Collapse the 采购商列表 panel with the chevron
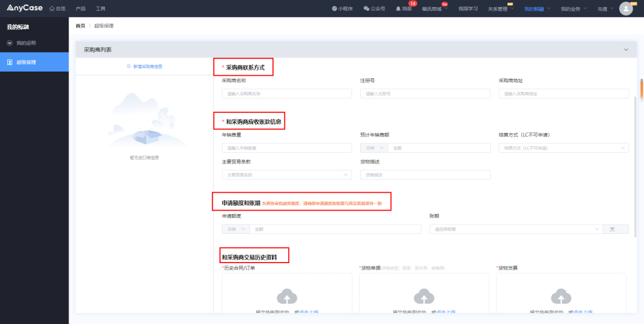 [626, 50]
